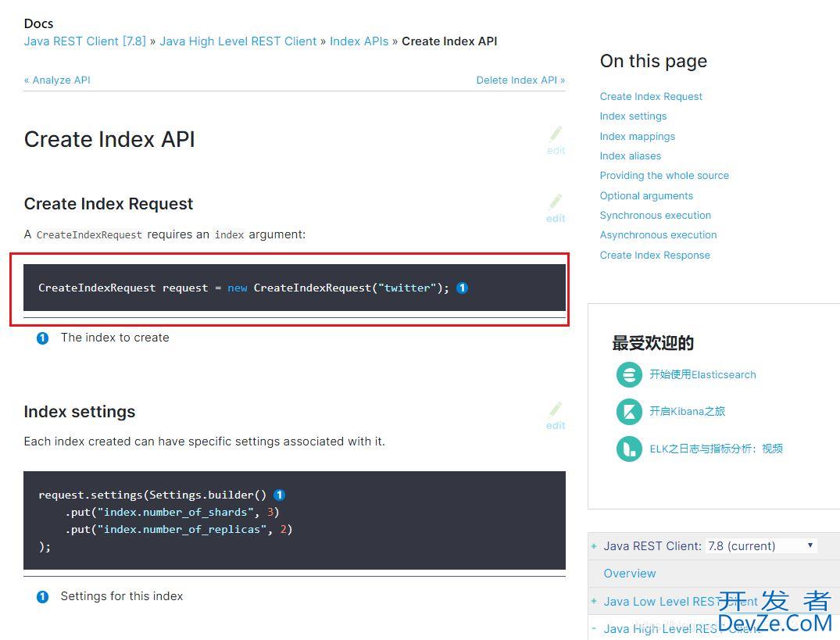The width and height of the screenshot is (840, 640).
Task: Open ELK之日志与指标分析 video link
Action: (x=717, y=449)
